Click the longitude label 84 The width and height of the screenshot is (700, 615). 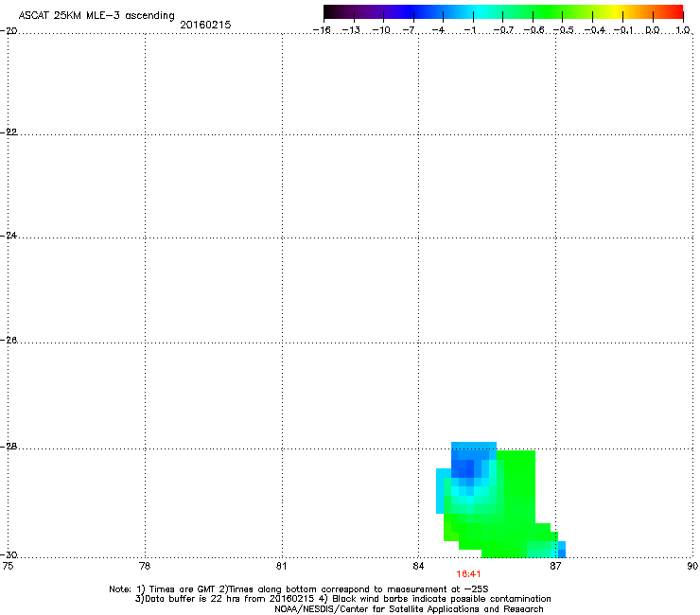click(418, 567)
